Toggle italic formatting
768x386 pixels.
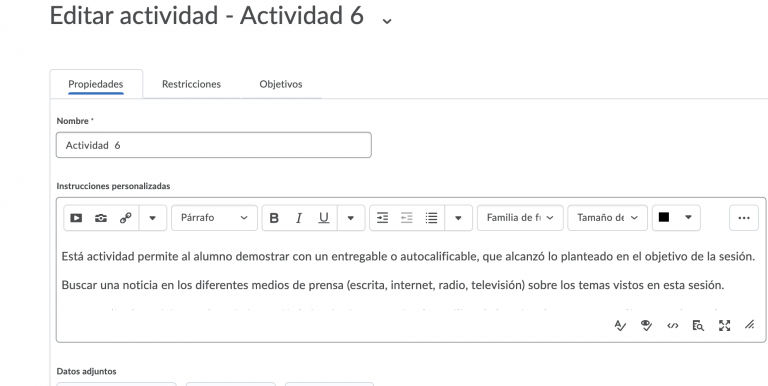coord(299,218)
